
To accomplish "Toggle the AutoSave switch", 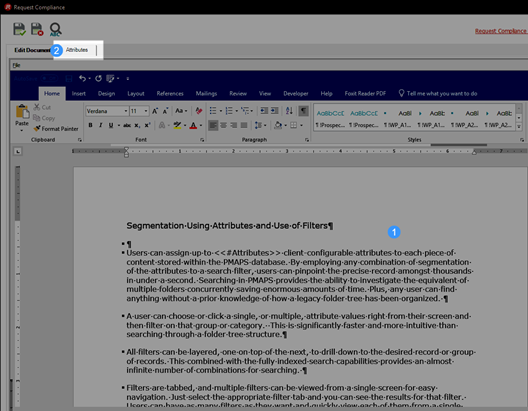I will (x=49, y=78).
